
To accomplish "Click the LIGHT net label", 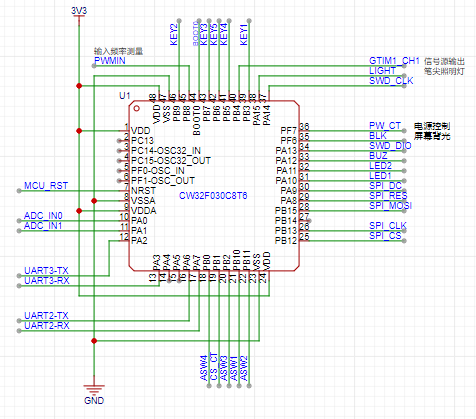I will tap(382, 71).
